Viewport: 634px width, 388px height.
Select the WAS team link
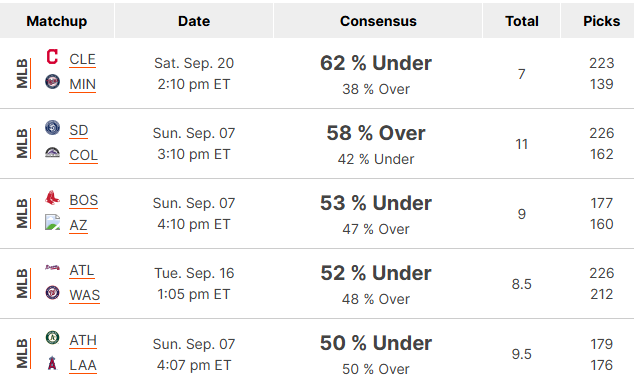tap(85, 295)
